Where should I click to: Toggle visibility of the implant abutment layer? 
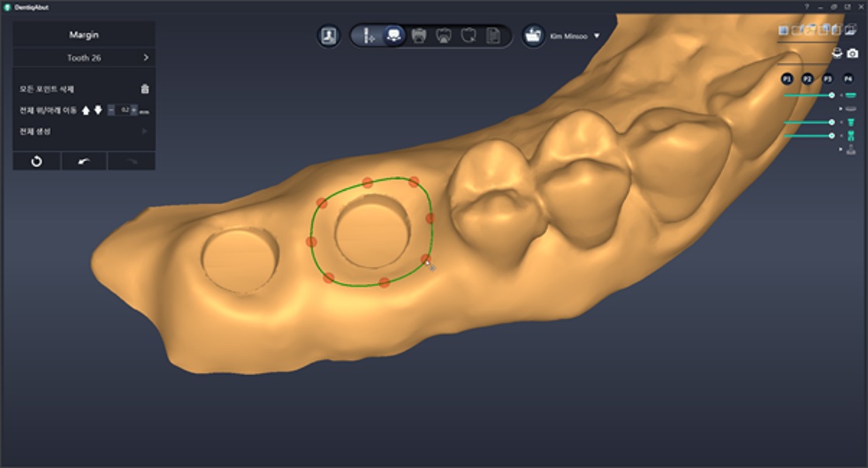pyautogui.click(x=850, y=123)
